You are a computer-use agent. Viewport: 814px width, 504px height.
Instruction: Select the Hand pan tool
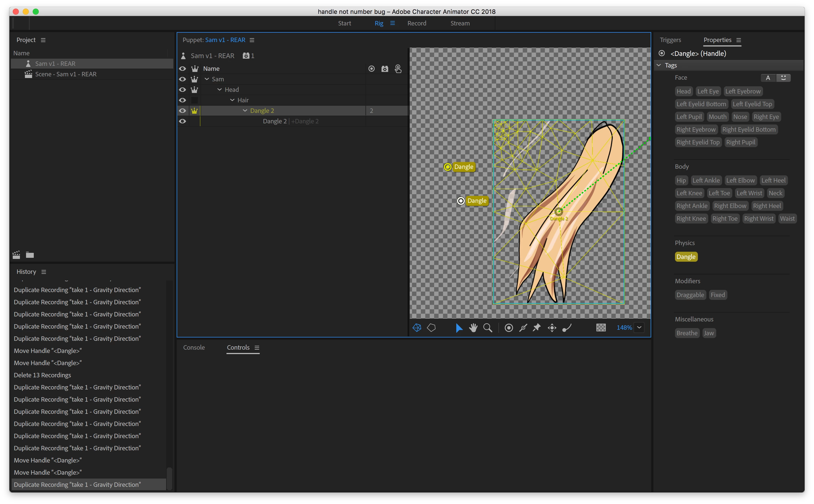(x=473, y=328)
